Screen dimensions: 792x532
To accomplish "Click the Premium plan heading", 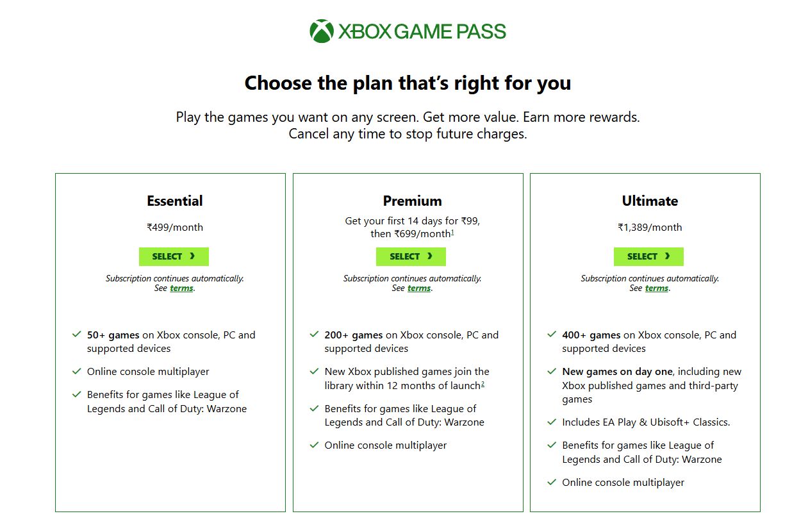I will [x=412, y=201].
